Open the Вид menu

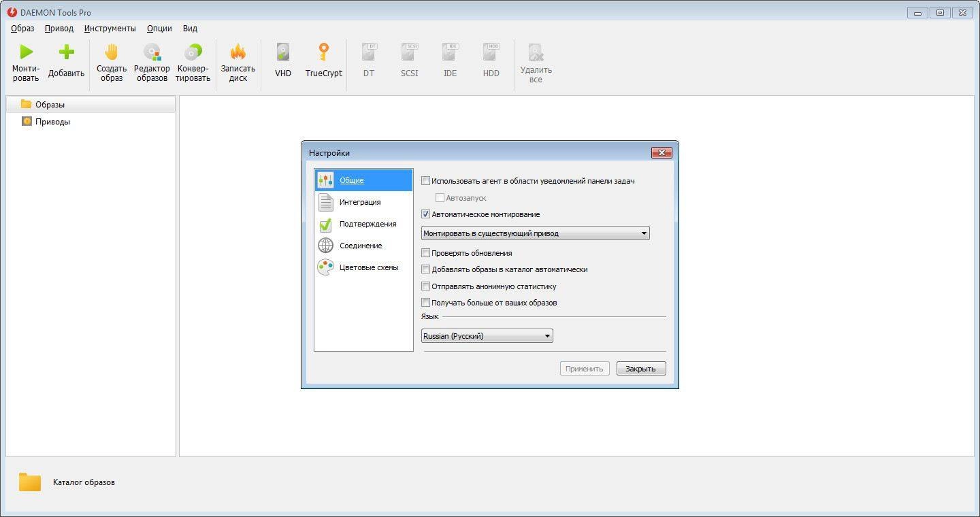[x=190, y=29]
